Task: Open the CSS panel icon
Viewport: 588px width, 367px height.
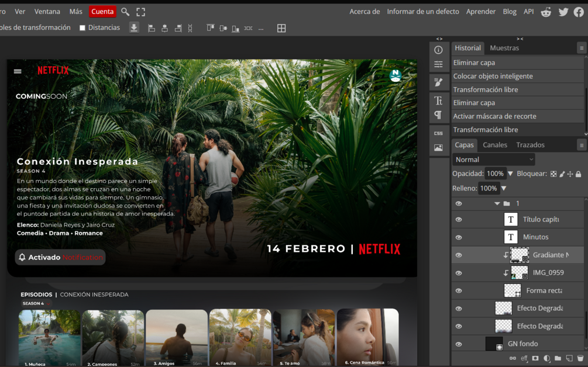Action: 438,133
